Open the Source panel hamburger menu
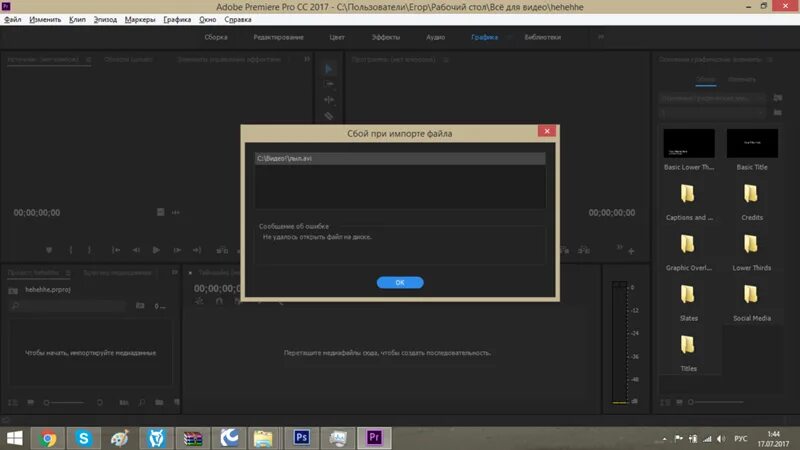This screenshot has height=450, width=800. [88, 60]
